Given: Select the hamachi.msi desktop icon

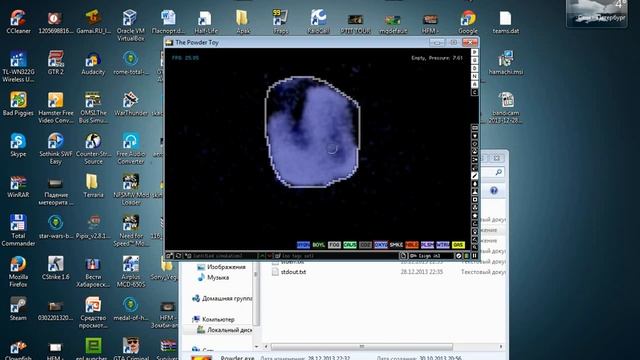Looking at the screenshot, I should [505, 63].
